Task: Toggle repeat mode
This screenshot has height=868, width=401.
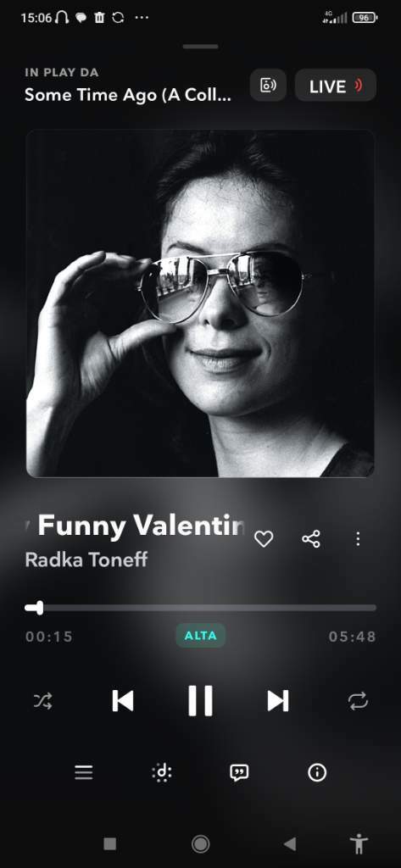Action: point(358,701)
